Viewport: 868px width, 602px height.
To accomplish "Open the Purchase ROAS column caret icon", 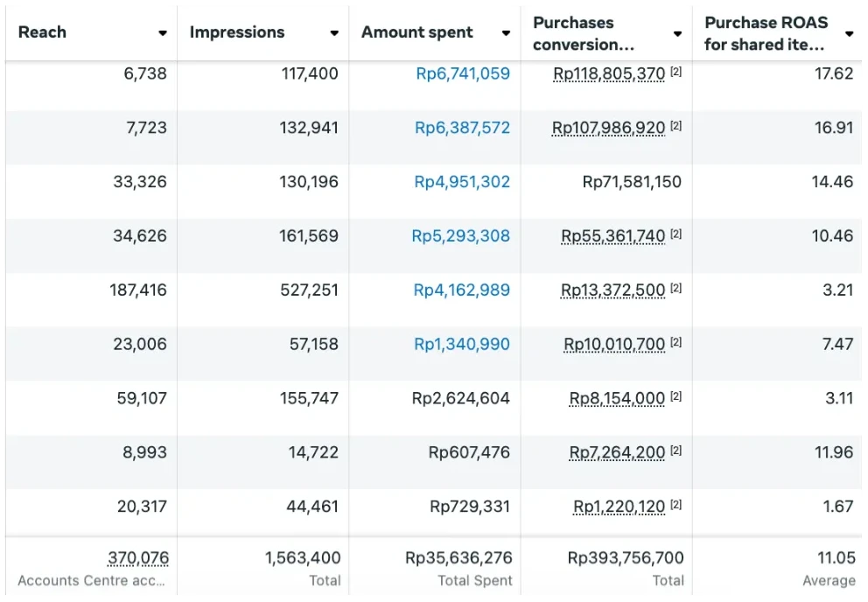I will [849, 32].
